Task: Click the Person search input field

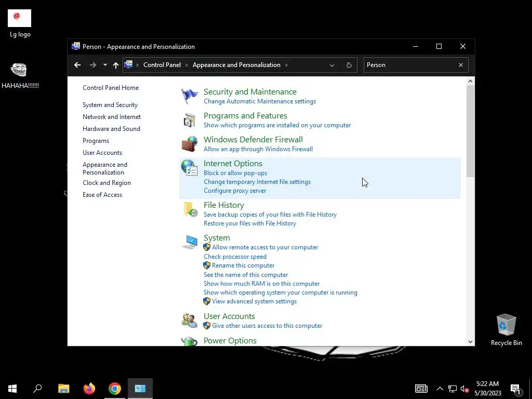Action: point(409,65)
